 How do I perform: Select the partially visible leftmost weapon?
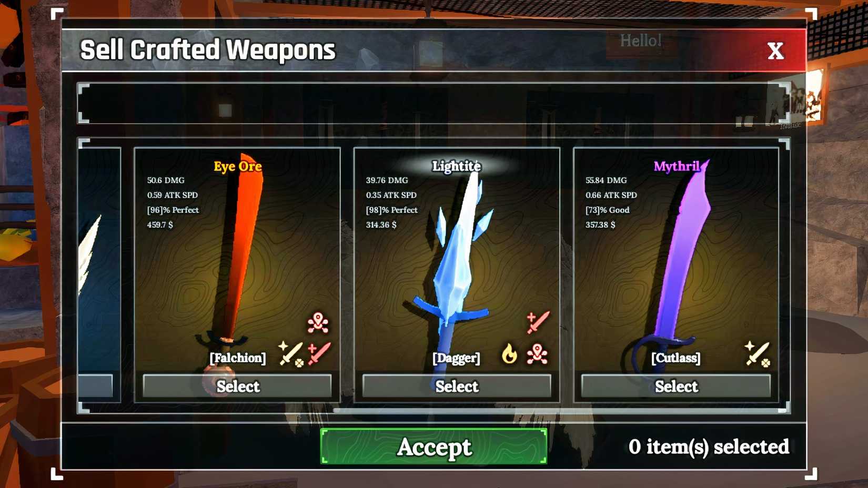coord(96,387)
